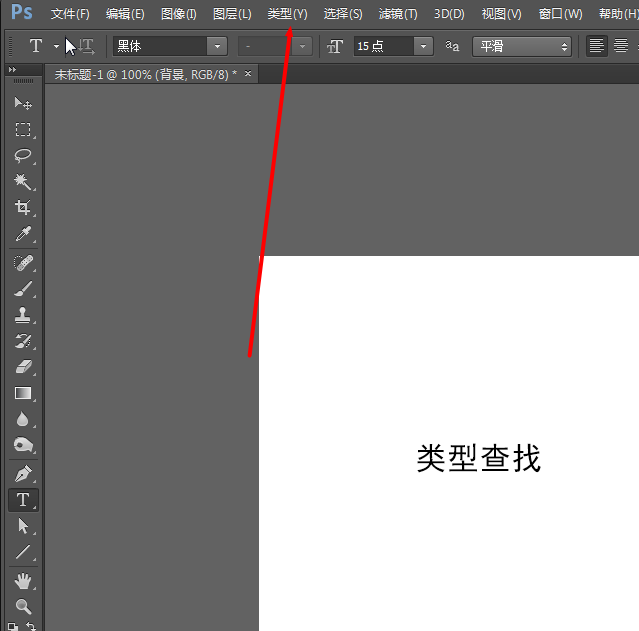Screen dimensions: 639x631
Task: Select the Sponge tool in toolbox
Action: pos(23,445)
